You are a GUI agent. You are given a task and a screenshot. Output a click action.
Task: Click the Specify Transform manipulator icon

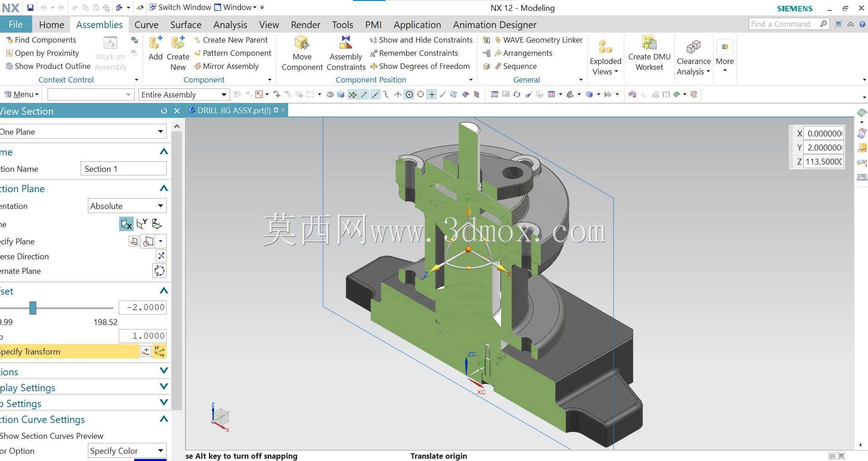[159, 351]
